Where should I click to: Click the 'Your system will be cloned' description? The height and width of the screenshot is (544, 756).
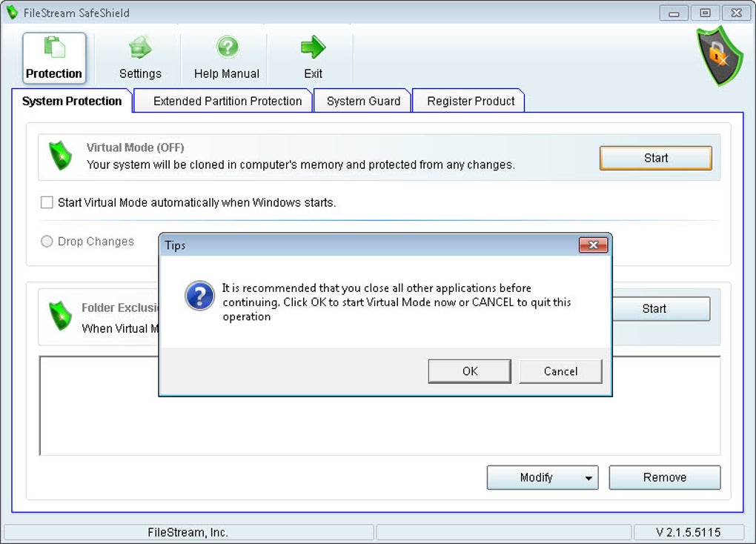coord(301,165)
